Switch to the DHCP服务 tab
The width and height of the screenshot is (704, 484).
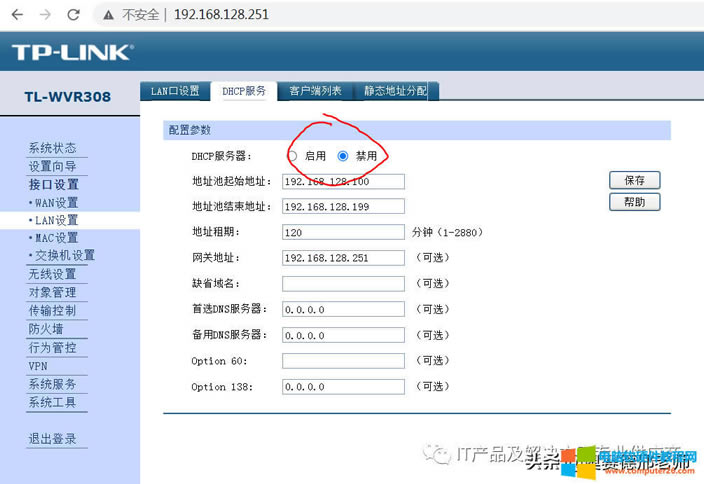(x=244, y=91)
